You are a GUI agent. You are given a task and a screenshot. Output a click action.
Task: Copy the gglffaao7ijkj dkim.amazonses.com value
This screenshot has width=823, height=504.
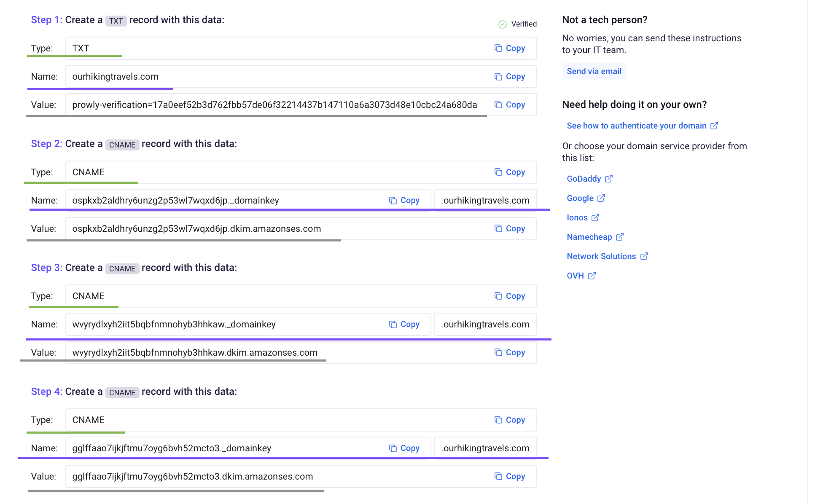pyautogui.click(x=509, y=476)
